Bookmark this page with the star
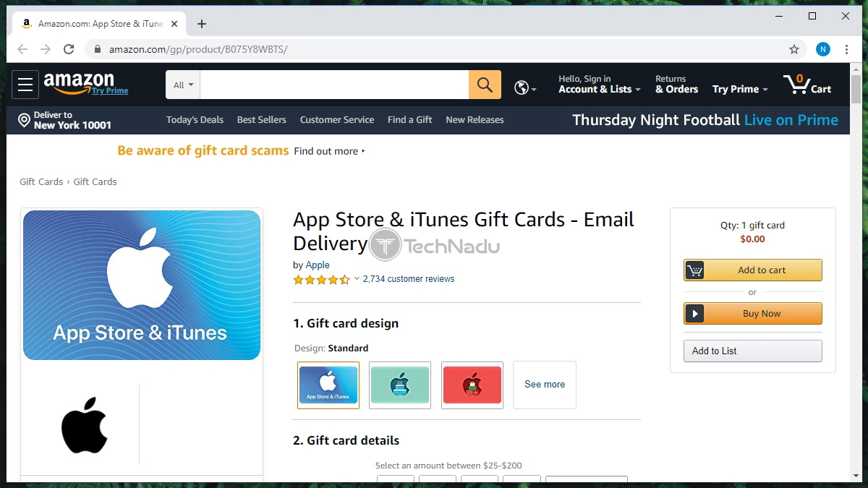This screenshot has height=488, width=868. click(x=794, y=49)
